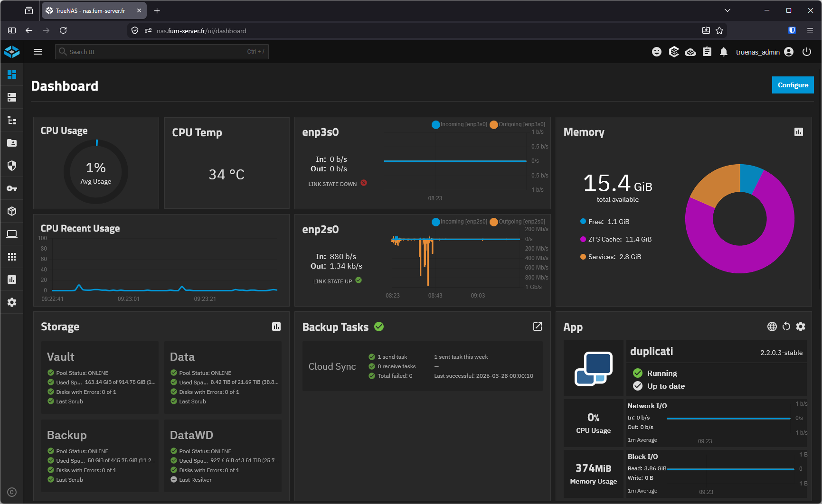Open the browser tab list chevron
Image resolution: width=822 pixels, height=504 pixels.
728,10
